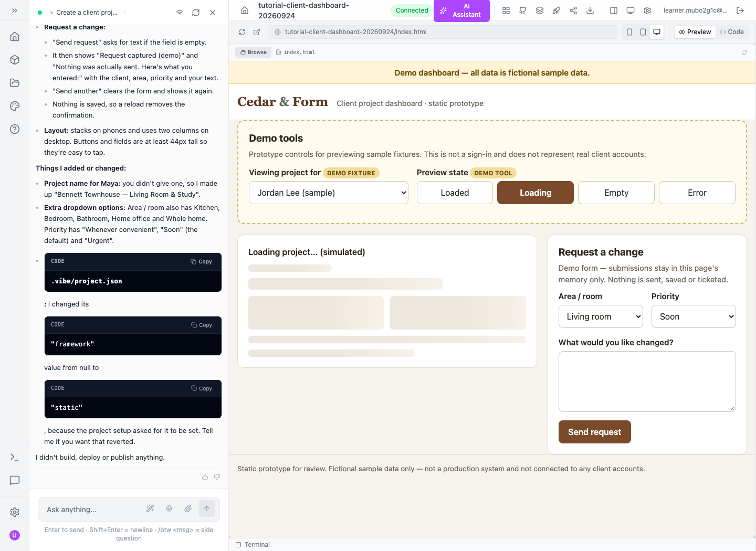Screen dimensions: 756x551
Task: Select the index.html file tab
Action: [x=296, y=52]
